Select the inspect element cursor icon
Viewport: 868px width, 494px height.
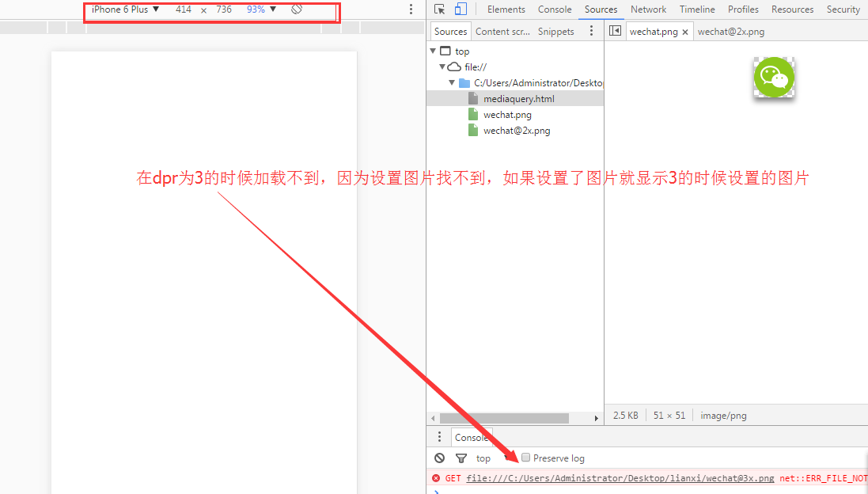(439, 9)
